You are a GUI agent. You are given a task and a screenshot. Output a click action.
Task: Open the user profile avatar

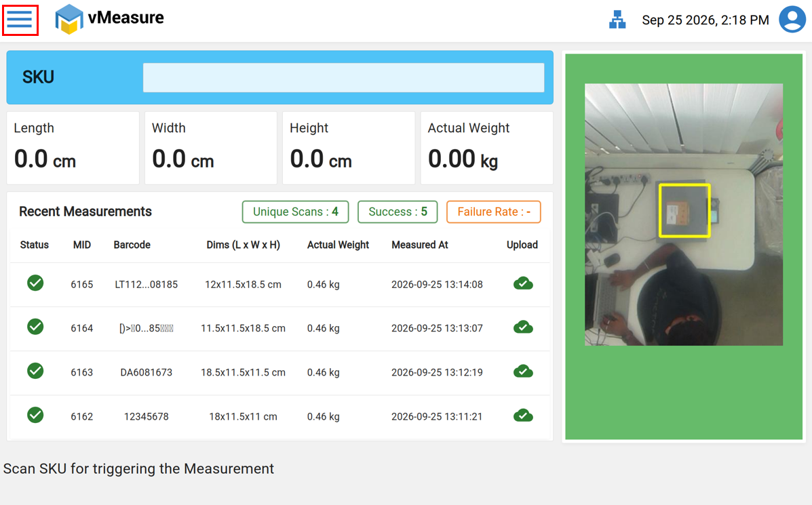(x=792, y=20)
